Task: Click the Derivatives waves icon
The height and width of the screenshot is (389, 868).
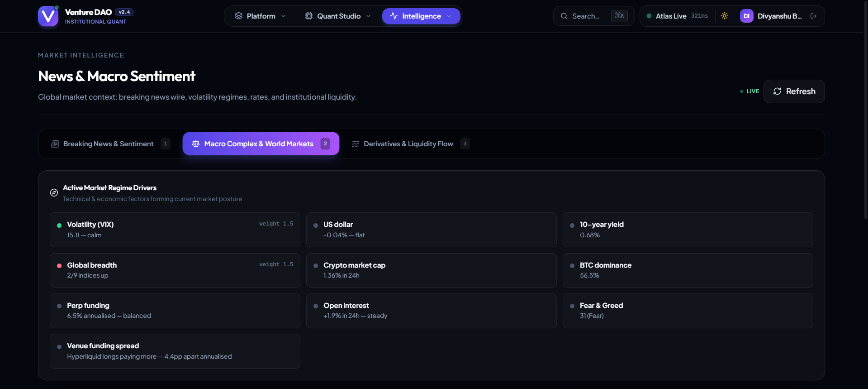Action: click(x=356, y=144)
